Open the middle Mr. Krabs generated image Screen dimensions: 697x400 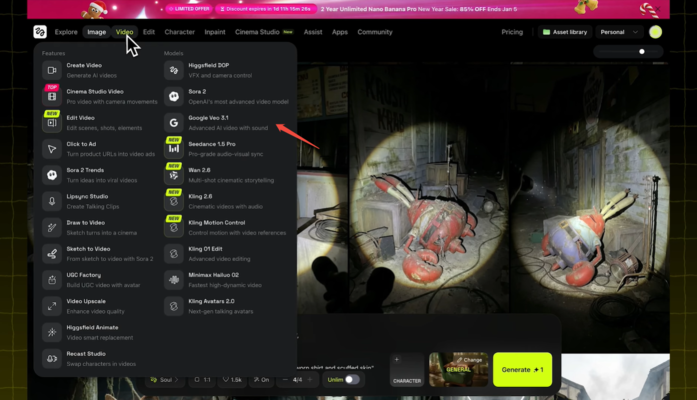[429, 187]
